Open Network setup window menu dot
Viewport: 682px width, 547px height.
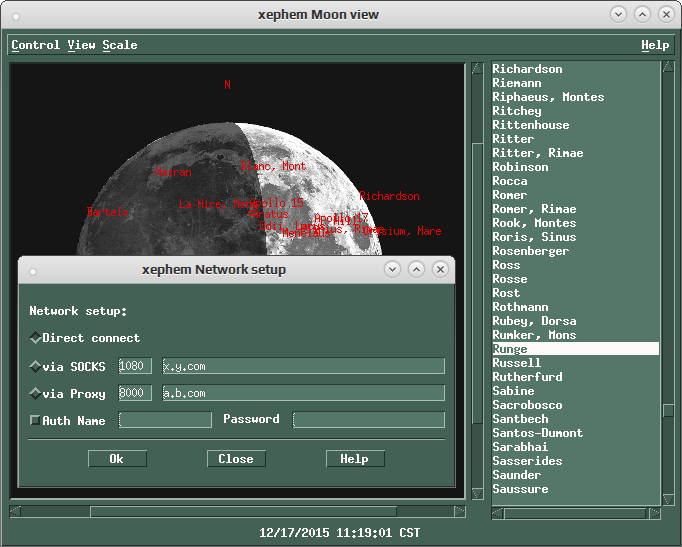[33, 272]
